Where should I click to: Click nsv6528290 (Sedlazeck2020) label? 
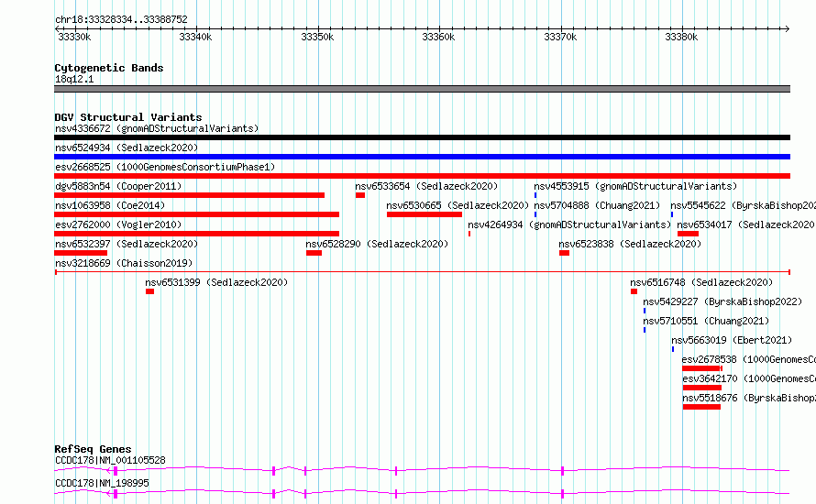coord(377,244)
